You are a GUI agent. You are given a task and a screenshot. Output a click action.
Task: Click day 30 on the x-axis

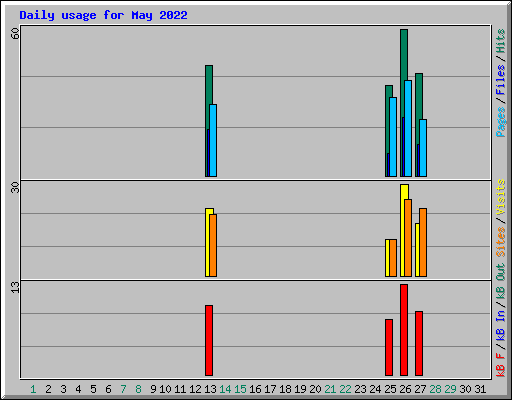pyautogui.click(x=465, y=389)
